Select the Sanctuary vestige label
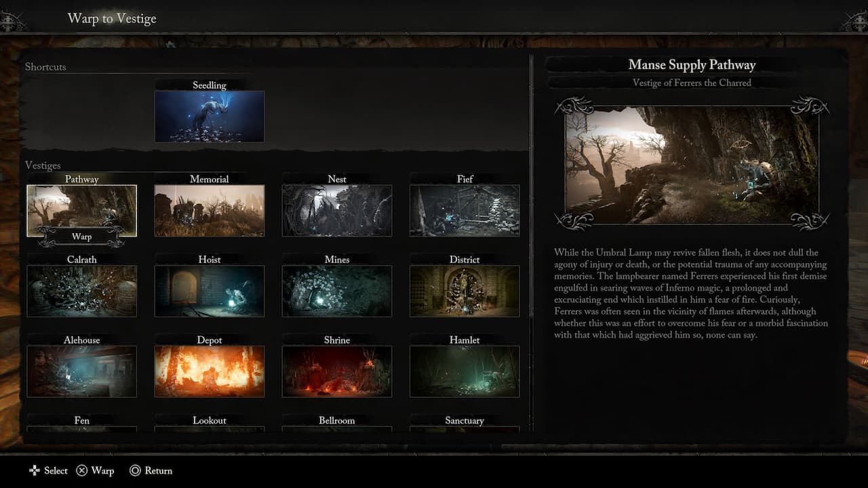868x488 pixels. 465,421
